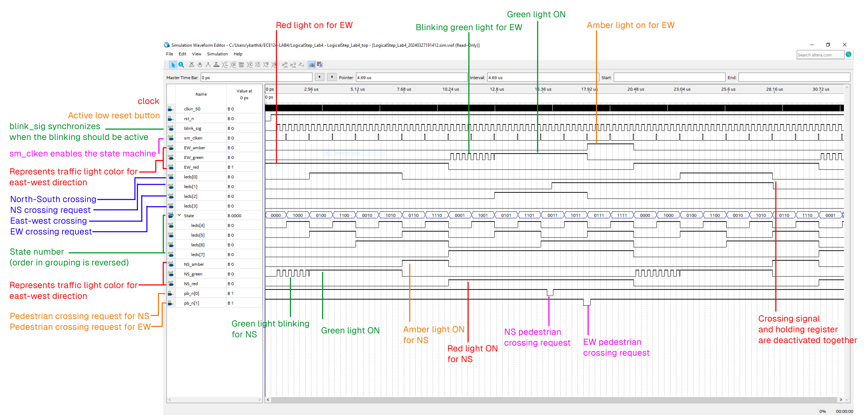Click the altera.com search globe icon
This screenshot has width=868, height=415.
(x=848, y=54)
